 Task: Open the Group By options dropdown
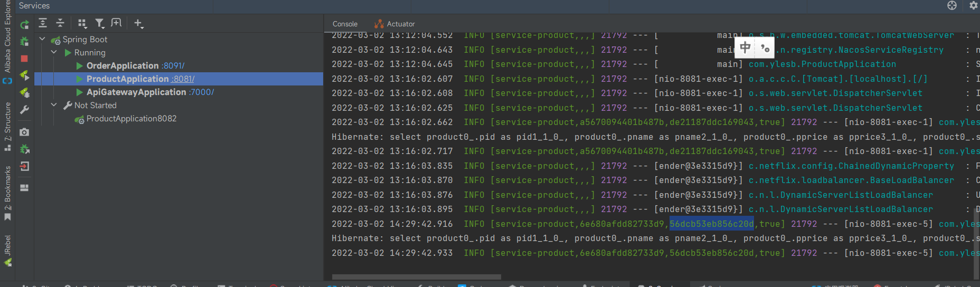click(x=82, y=23)
